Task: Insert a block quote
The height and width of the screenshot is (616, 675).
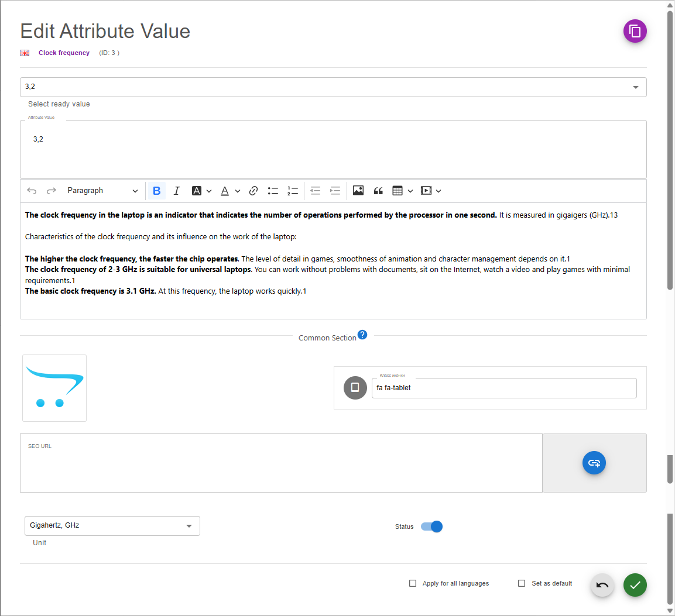Action: [x=378, y=191]
